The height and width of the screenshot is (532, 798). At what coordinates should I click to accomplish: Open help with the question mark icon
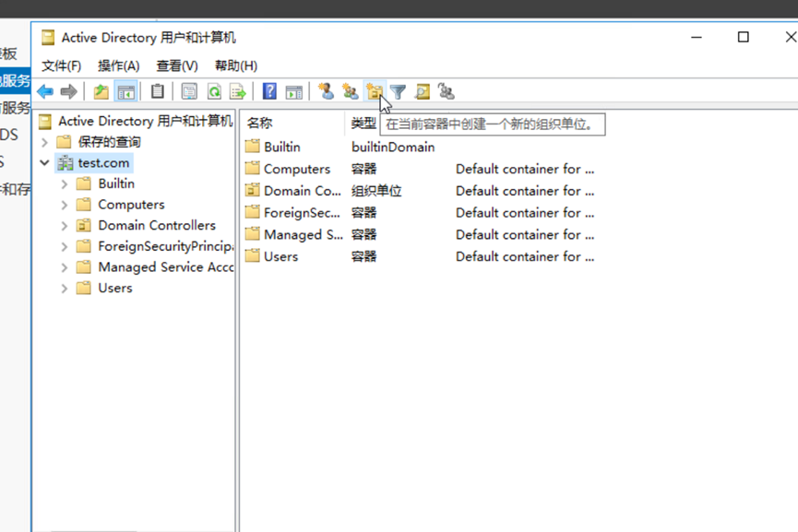pos(269,91)
